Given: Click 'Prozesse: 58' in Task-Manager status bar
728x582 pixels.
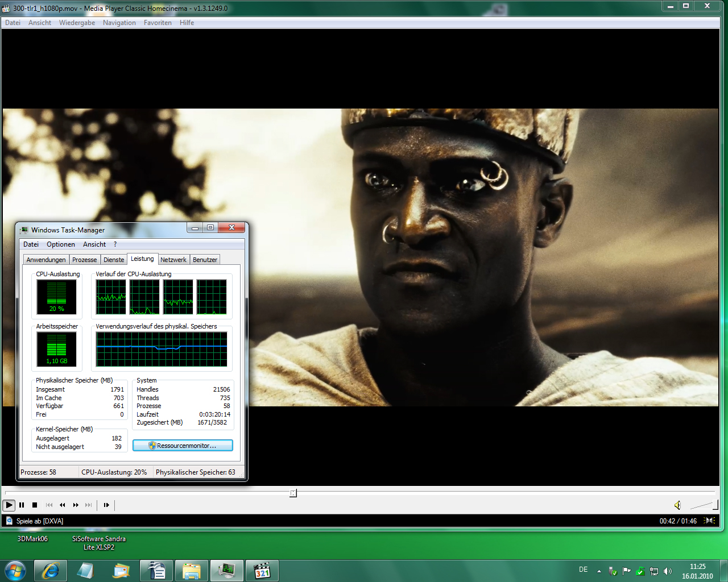Looking at the screenshot, I should 38,472.
